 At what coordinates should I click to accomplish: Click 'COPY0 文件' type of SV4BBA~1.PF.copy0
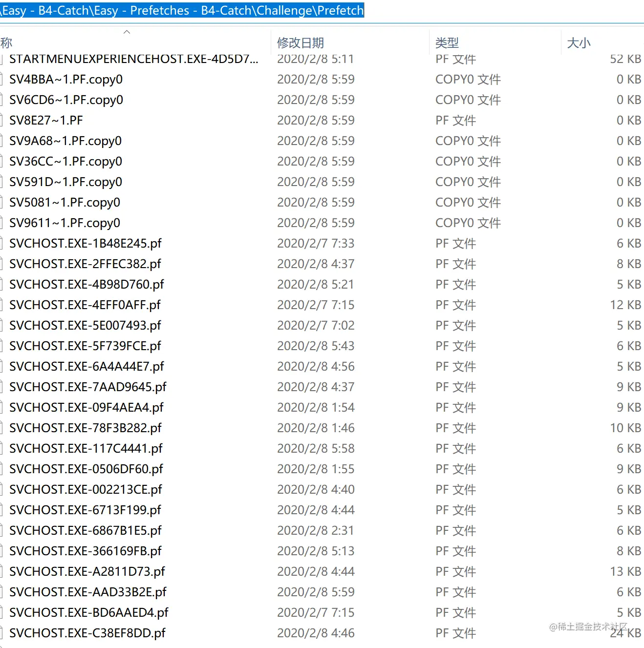point(468,80)
